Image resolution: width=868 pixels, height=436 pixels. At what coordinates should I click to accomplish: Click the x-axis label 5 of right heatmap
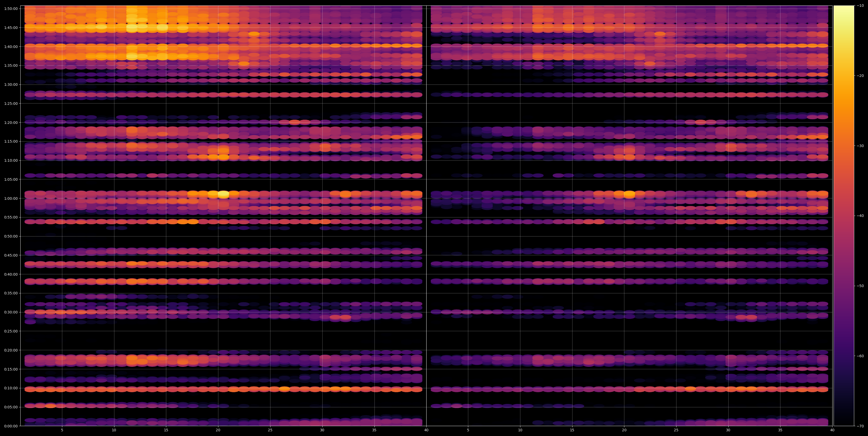[468, 430]
